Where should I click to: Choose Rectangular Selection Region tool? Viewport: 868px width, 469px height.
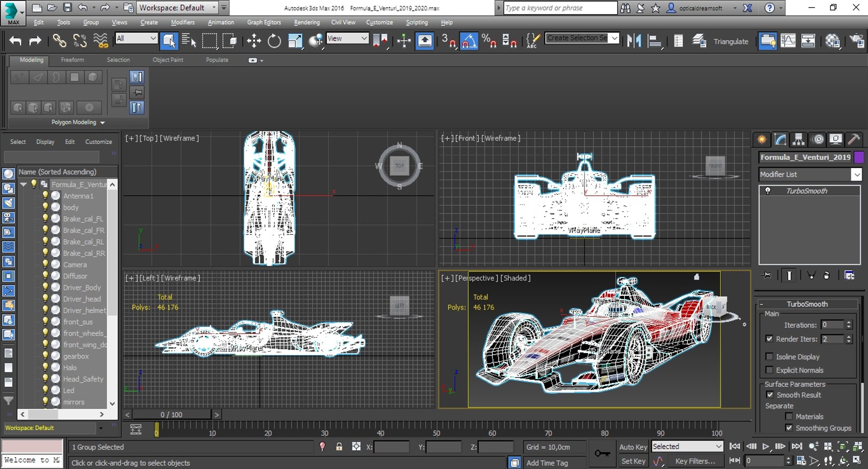209,41
